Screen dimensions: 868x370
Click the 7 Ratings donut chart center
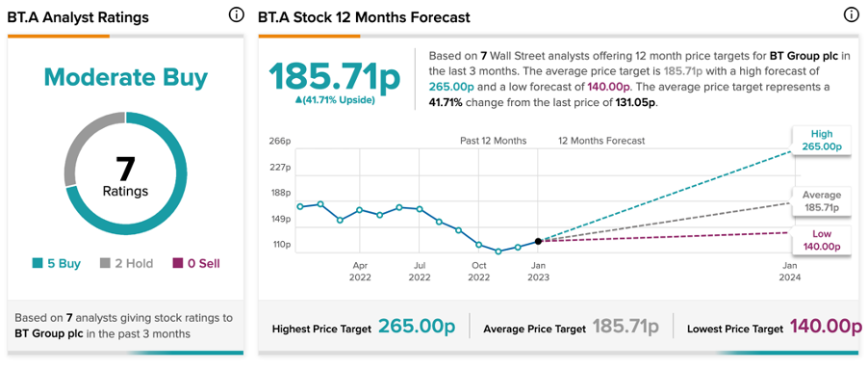[126, 176]
